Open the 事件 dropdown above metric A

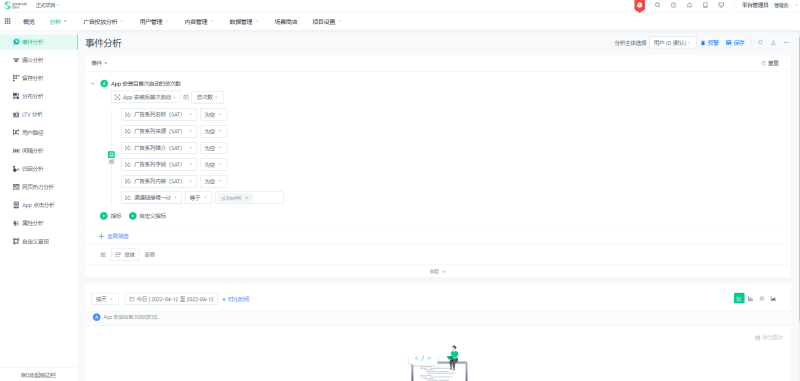pos(99,63)
